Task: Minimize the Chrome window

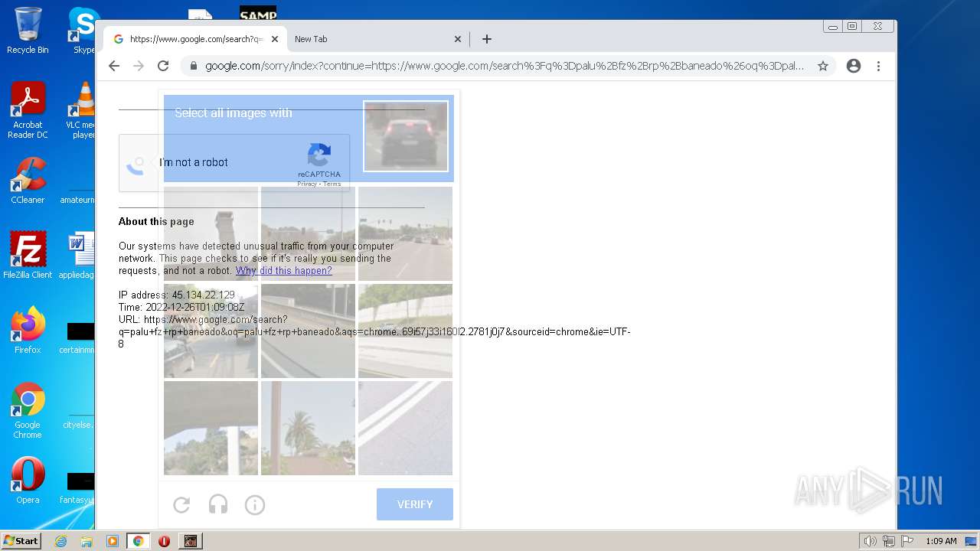Action: (833, 26)
